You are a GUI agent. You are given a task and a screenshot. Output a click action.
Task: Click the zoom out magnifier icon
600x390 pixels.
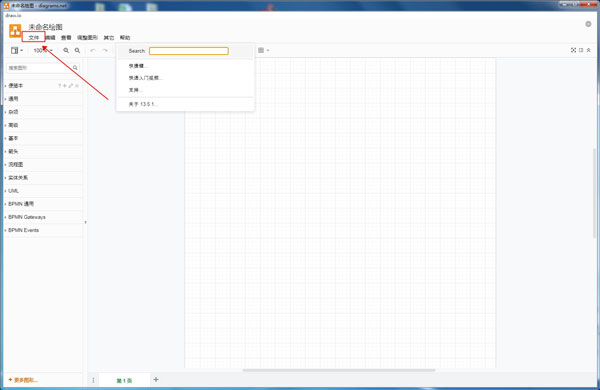[x=77, y=50]
